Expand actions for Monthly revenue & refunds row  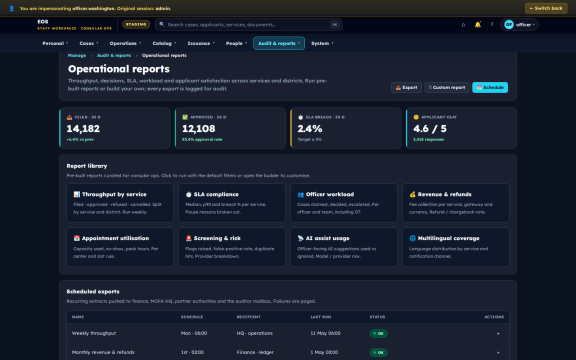(x=498, y=353)
